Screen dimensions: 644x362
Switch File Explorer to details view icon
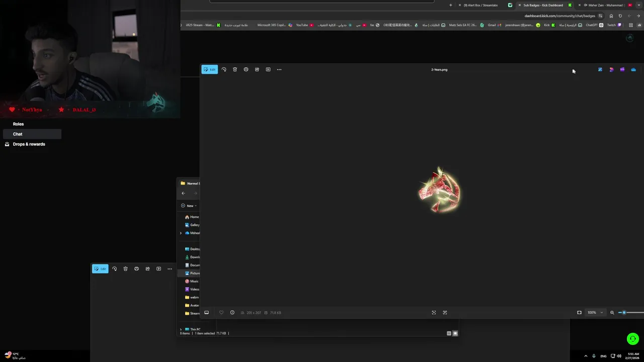pos(449,333)
